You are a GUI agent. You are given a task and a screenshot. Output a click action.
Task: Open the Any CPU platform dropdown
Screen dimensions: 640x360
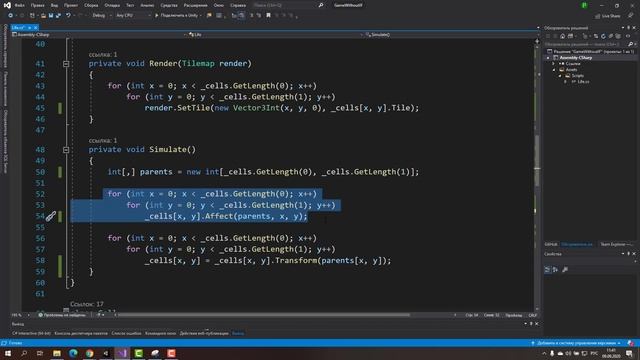(133, 16)
